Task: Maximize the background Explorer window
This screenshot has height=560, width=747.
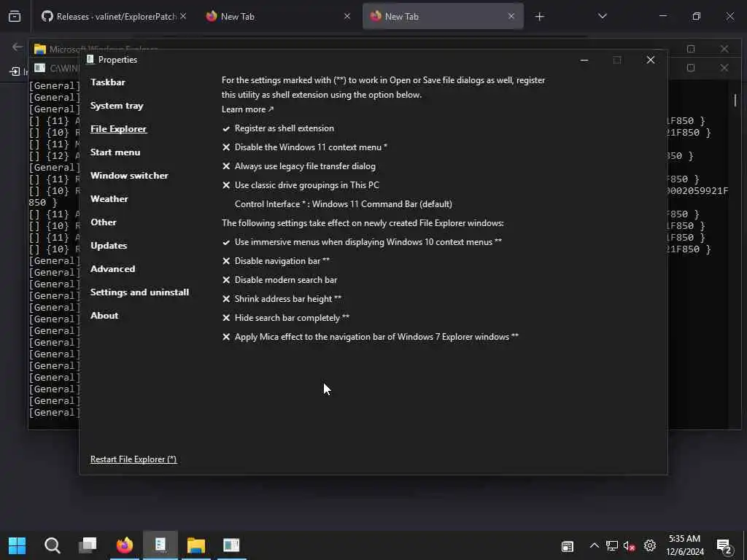Action: click(691, 49)
